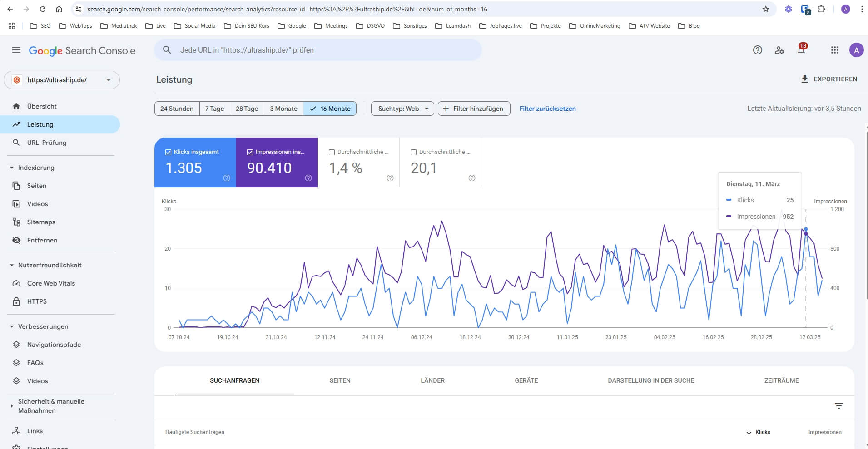
Task: Open the Google apps grid
Action: (834, 50)
